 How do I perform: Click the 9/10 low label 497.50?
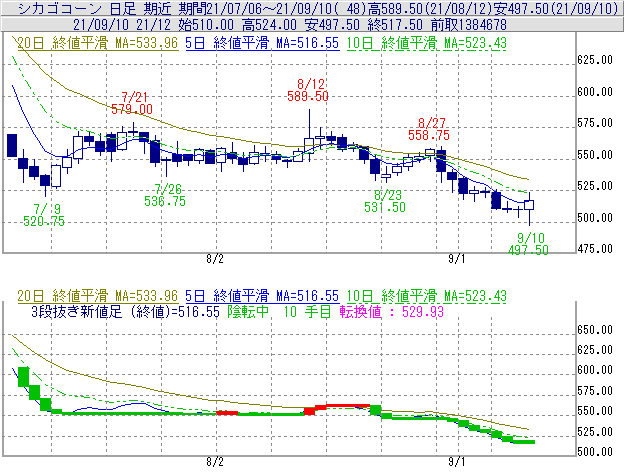528,250
